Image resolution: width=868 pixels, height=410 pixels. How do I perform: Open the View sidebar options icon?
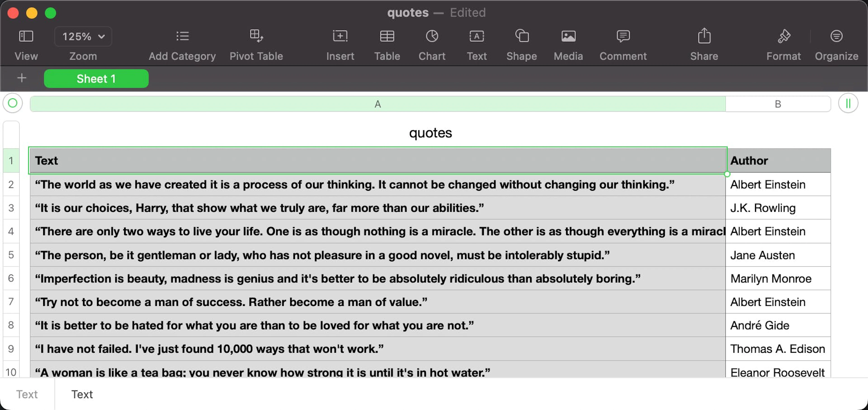tap(26, 36)
